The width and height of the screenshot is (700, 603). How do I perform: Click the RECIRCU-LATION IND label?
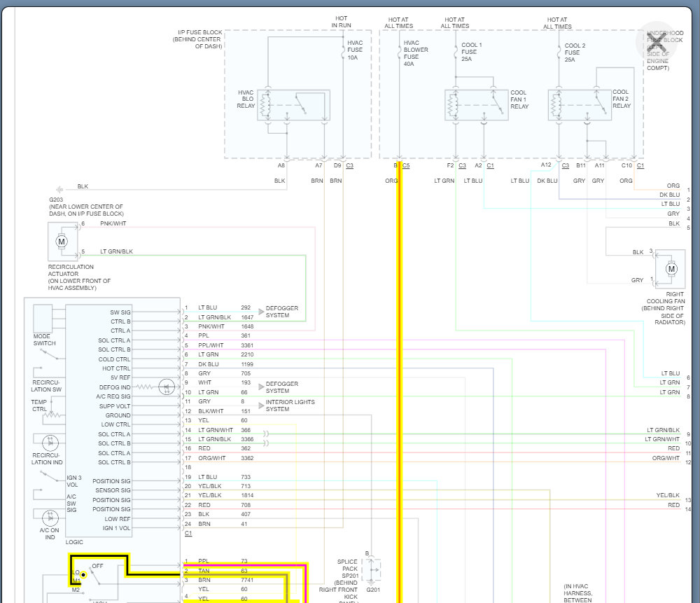tap(47, 459)
